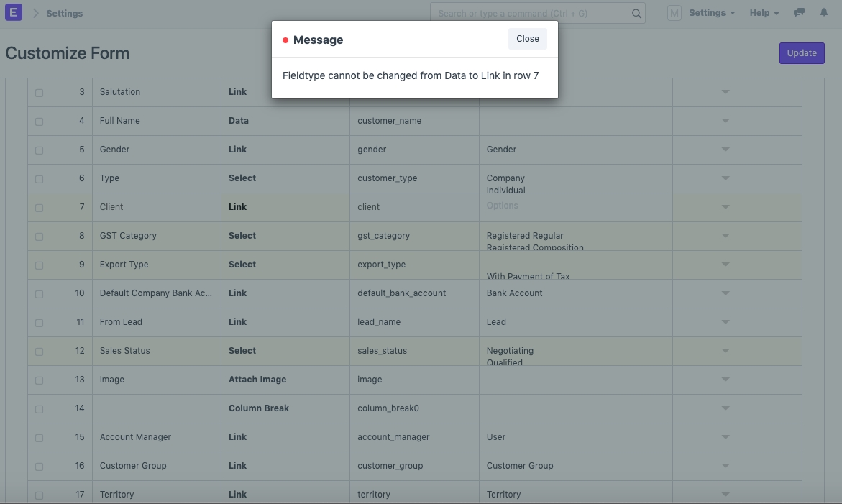Select the checkbox for row 4 Full Name
Image resolution: width=842 pixels, height=504 pixels.
tap(39, 122)
